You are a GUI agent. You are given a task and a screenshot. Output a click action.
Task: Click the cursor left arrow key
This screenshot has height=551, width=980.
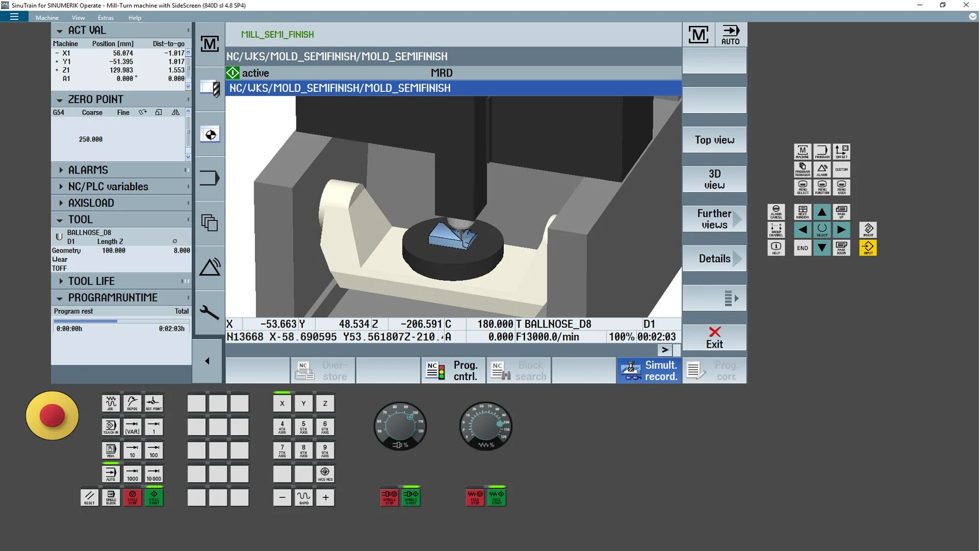pyautogui.click(x=802, y=230)
